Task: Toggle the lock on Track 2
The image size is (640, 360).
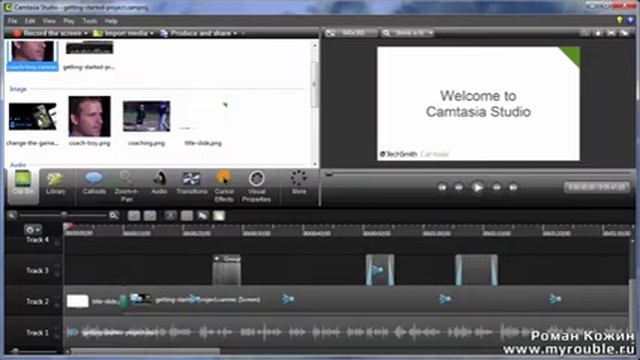Action: point(57,304)
